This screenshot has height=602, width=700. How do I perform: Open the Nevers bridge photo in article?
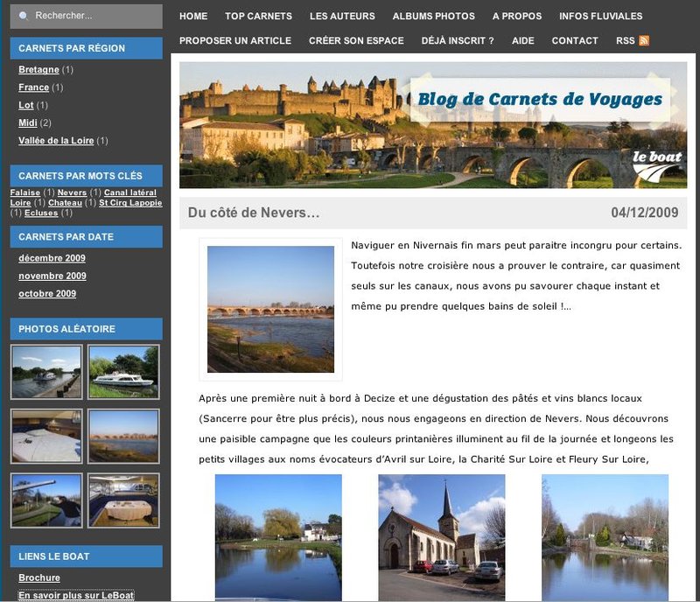270,309
